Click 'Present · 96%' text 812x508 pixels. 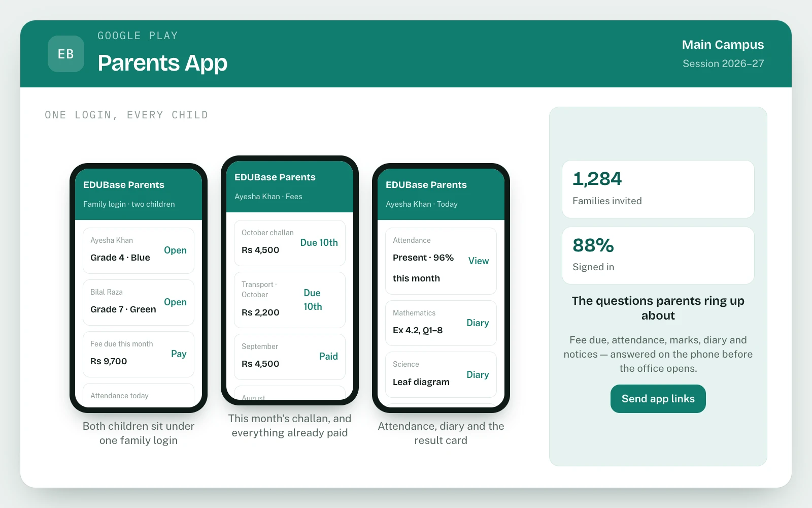423,258
